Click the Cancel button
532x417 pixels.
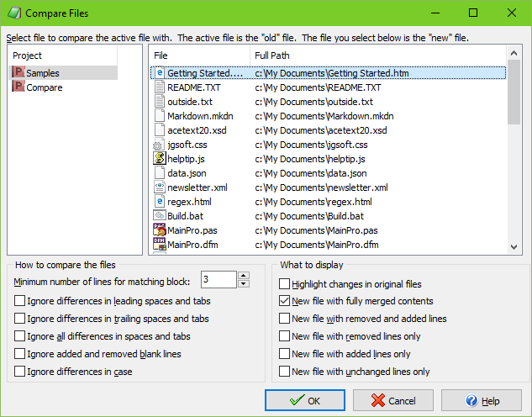click(393, 401)
